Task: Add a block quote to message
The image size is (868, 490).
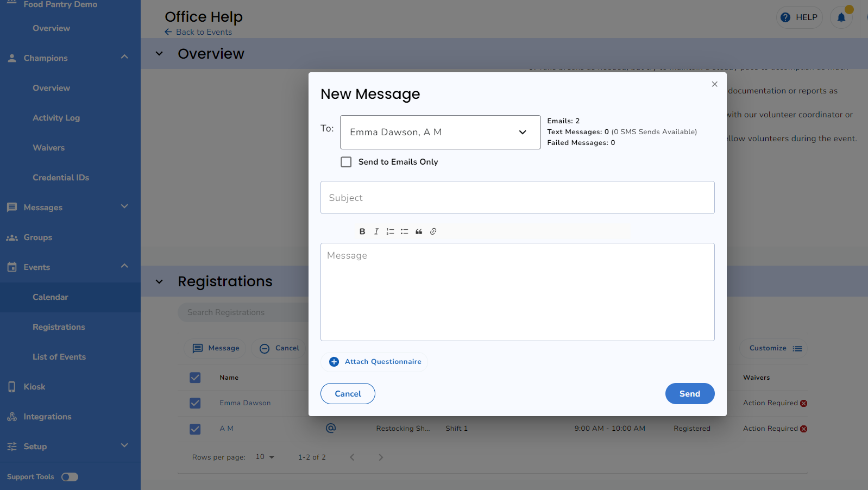Action: pyautogui.click(x=419, y=231)
